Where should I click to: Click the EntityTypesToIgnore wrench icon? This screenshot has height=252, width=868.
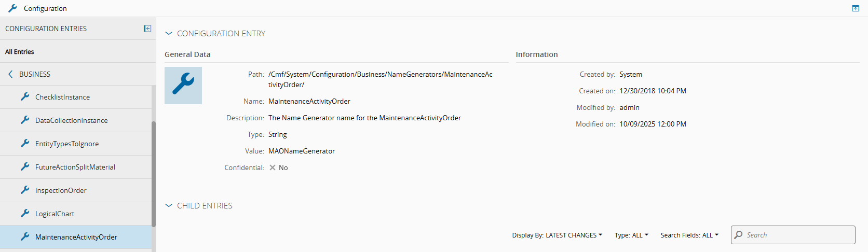(x=25, y=143)
